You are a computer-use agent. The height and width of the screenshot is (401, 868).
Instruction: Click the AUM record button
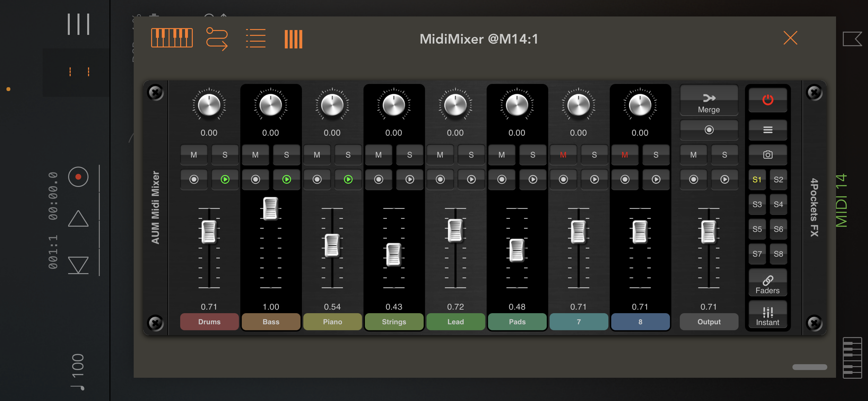[x=78, y=177]
